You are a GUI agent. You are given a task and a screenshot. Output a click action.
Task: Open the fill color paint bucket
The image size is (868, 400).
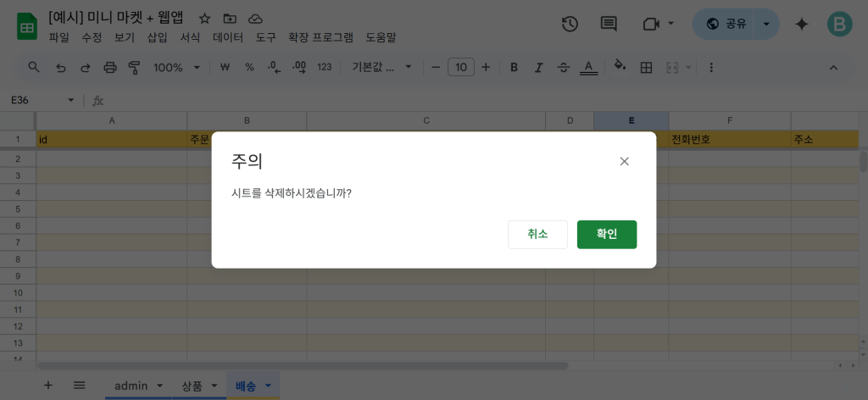pos(620,67)
